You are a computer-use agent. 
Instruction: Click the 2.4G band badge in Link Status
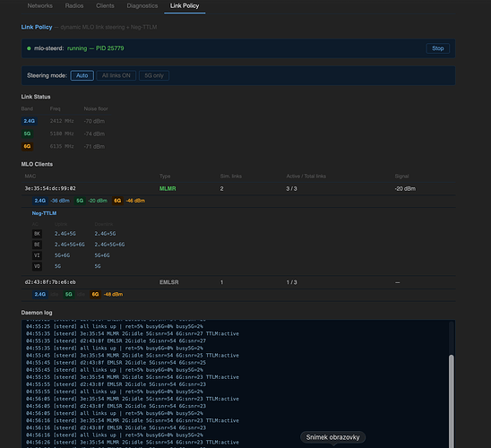tap(30, 121)
